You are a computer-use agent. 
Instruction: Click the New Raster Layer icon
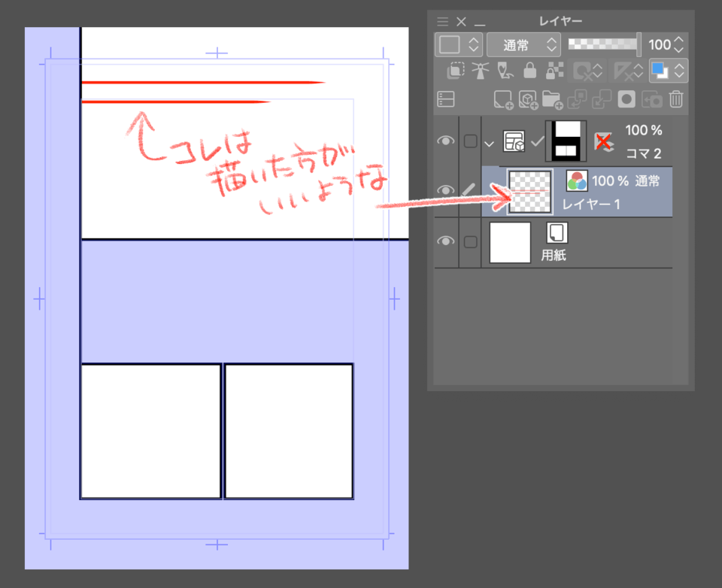(503, 99)
